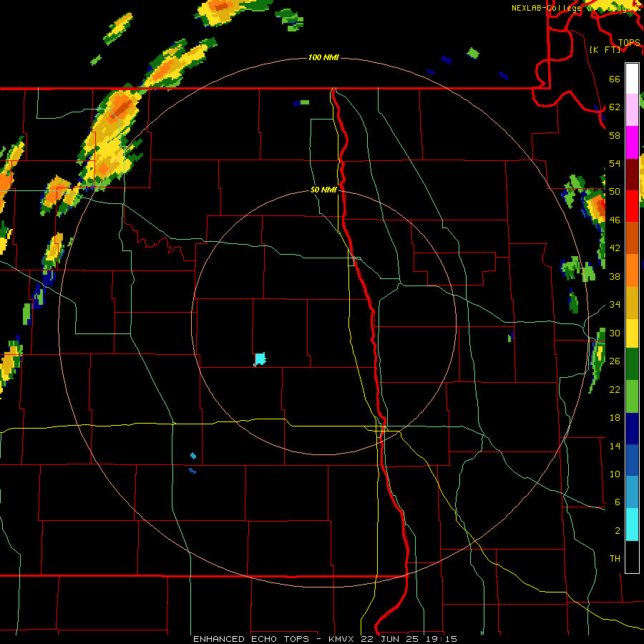Click the 'TH' threshold legend label

pyautogui.click(x=615, y=559)
